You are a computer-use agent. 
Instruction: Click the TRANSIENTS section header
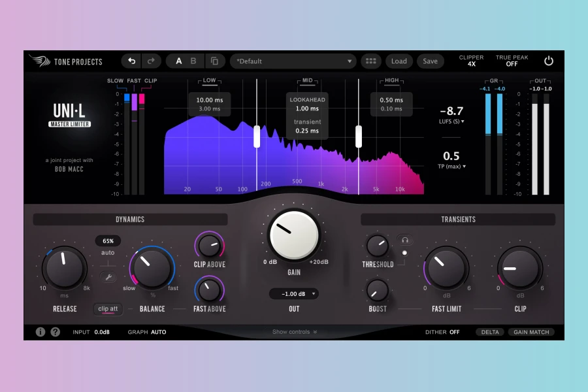[458, 220]
